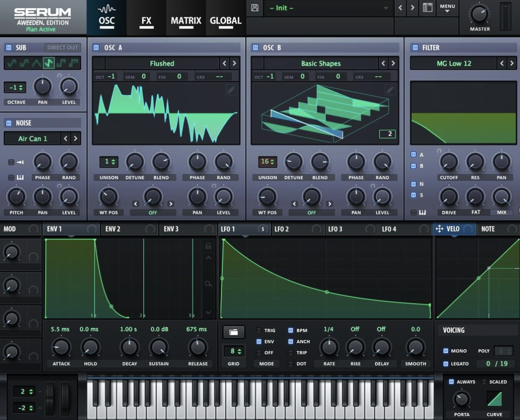Image resolution: width=520 pixels, height=420 pixels.
Task: Click OSC A warp mode OFF label
Action: tap(153, 213)
